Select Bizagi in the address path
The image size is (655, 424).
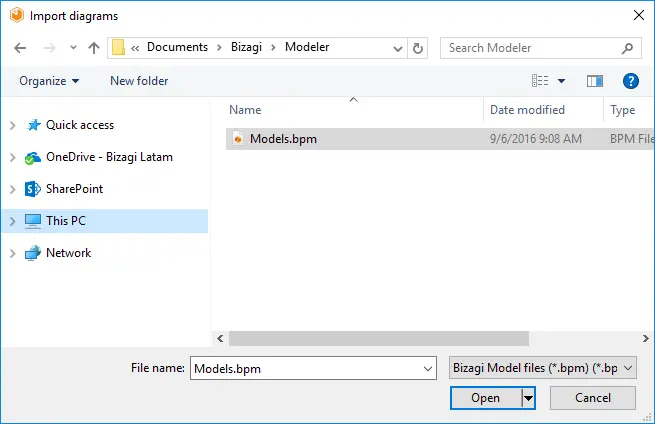tap(246, 47)
